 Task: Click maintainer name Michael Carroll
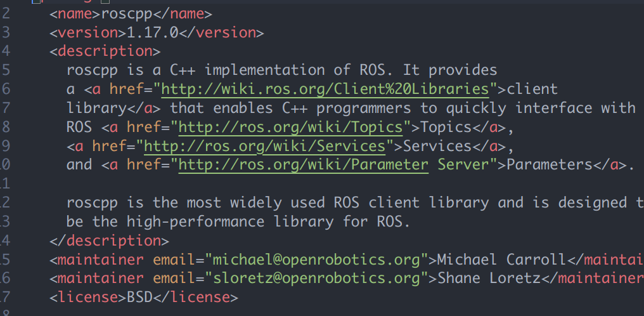[501, 260]
